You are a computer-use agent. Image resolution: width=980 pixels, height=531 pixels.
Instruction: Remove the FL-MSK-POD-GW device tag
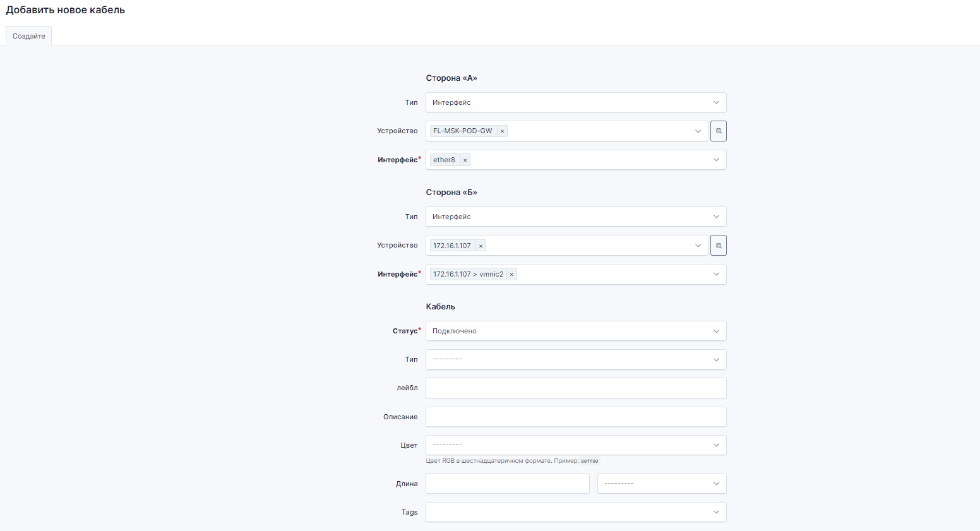tap(502, 131)
